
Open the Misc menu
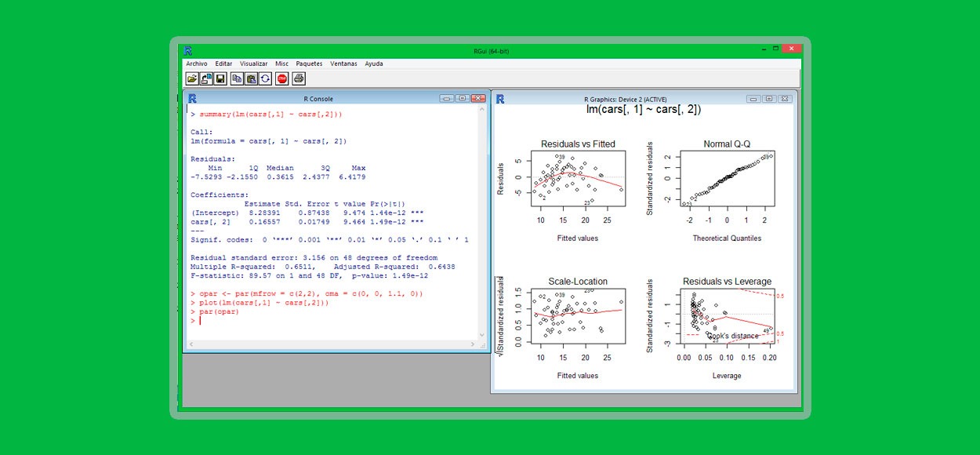point(281,64)
